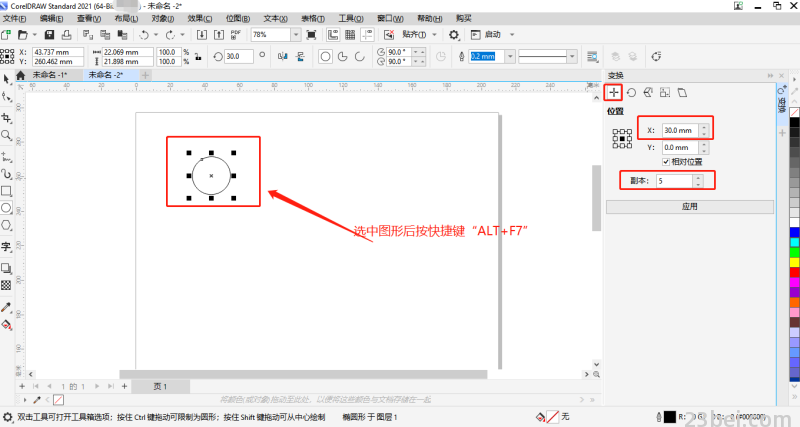The width and height of the screenshot is (800, 427).
Task: Open Skew transform icon in docker
Action: click(682, 92)
